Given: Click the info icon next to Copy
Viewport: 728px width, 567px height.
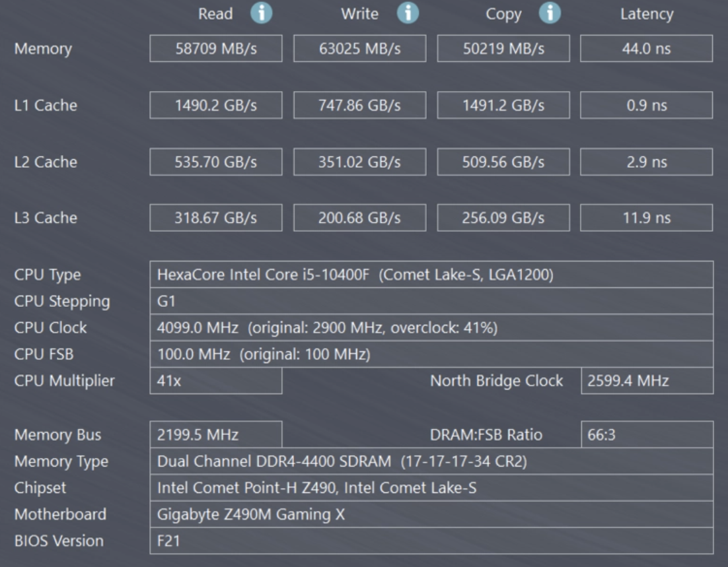Looking at the screenshot, I should click(x=550, y=13).
